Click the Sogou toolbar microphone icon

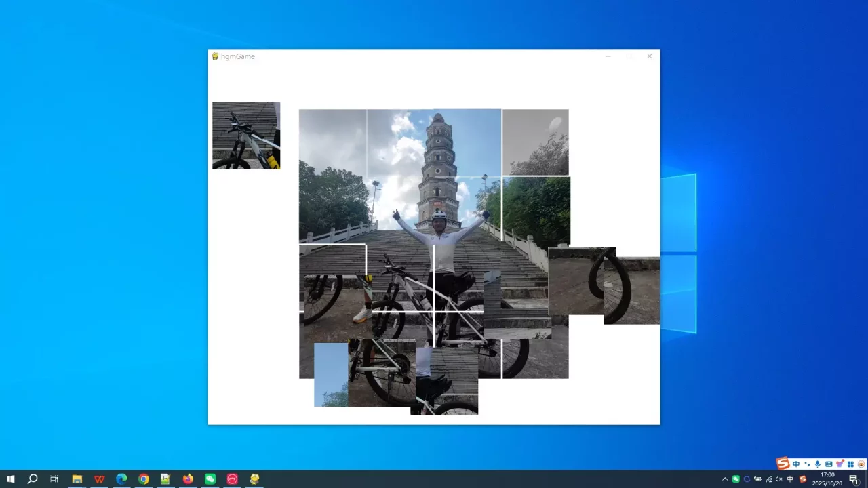[818, 464]
